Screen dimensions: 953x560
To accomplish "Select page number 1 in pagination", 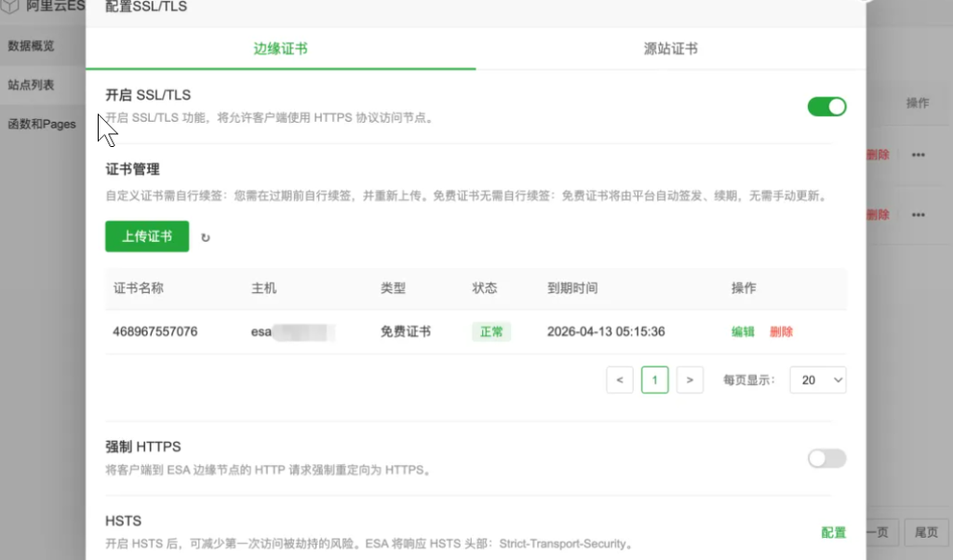I will (654, 380).
